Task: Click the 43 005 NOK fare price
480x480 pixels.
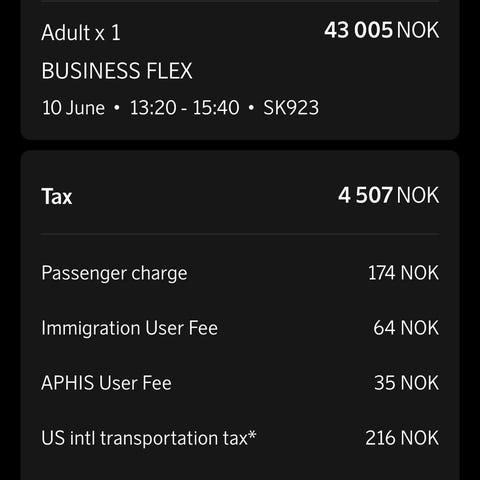Action: click(382, 30)
